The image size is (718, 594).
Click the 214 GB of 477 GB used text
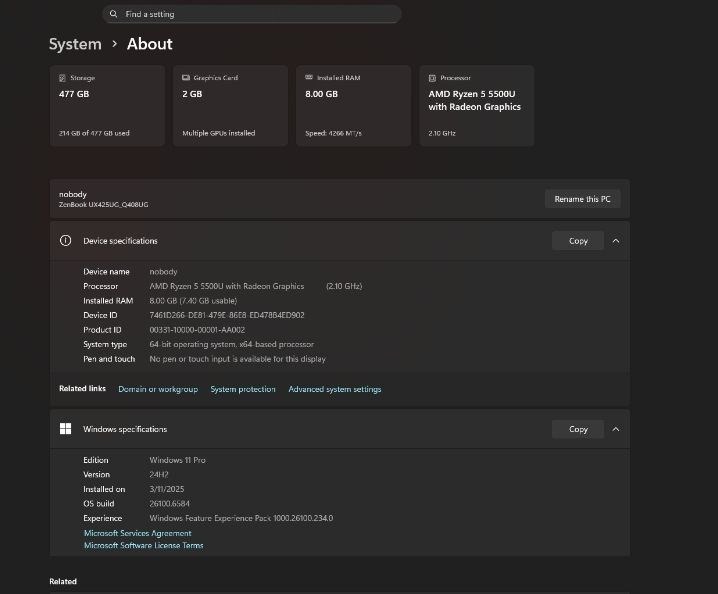[x=94, y=133]
